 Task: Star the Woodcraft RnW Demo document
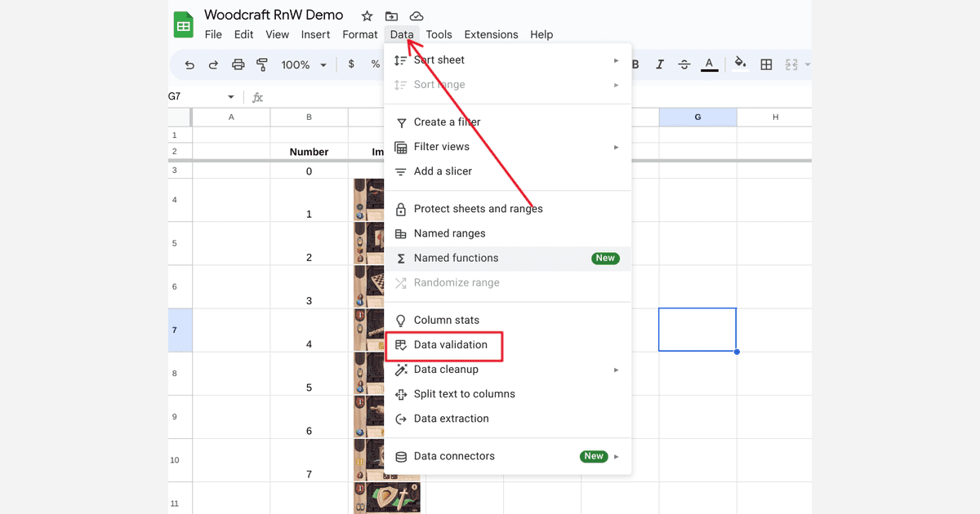367,16
